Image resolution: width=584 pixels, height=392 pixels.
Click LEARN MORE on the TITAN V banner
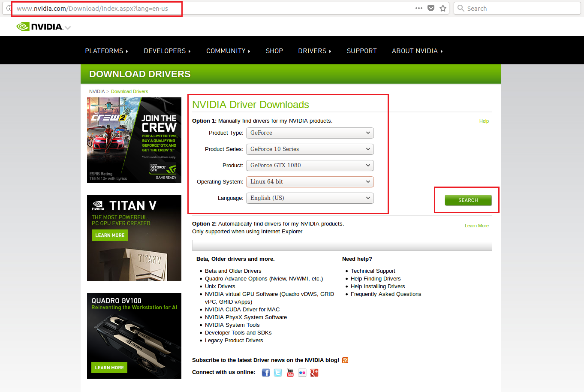[110, 235]
